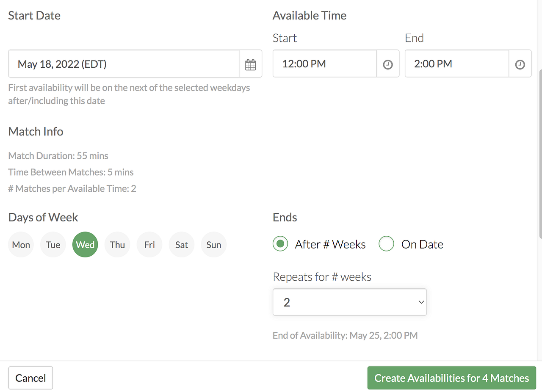Viewport: 542px width, 392px height.
Task: Deselect the Wed day of week
Action: pyautogui.click(x=85, y=245)
